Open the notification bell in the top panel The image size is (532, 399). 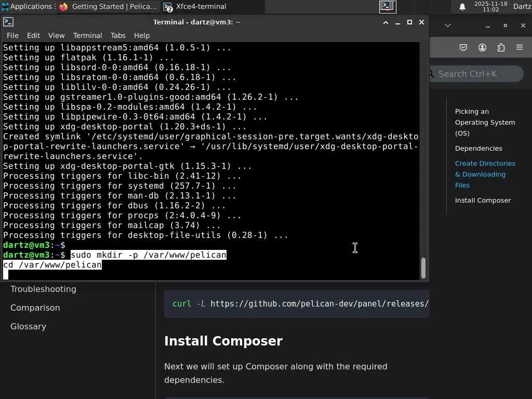pos(462,7)
